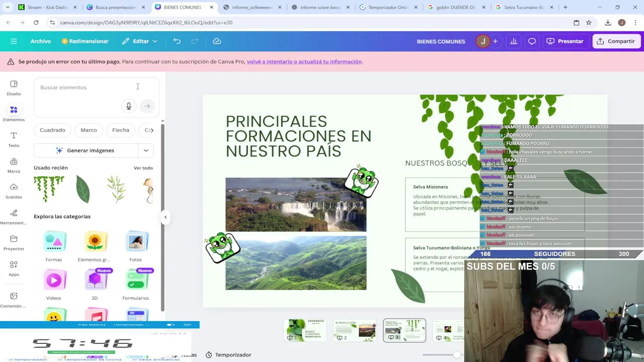
Task: Open the Herramientas sidebar panel
Action: click(x=14, y=217)
